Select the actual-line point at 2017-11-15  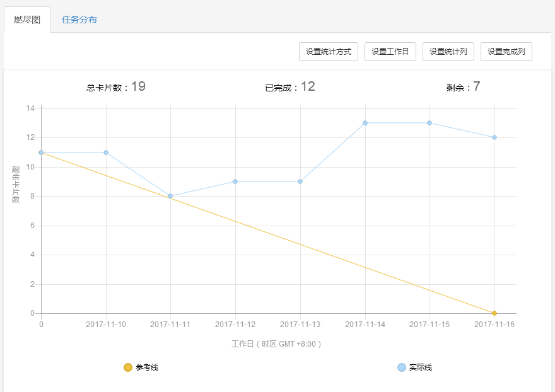(x=429, y=123)
